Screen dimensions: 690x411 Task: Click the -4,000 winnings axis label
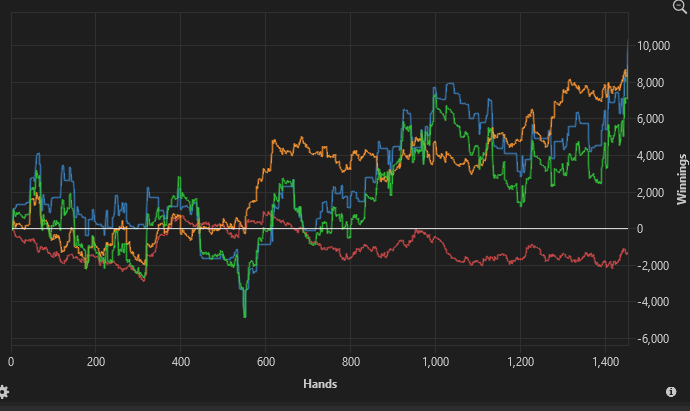(653, 302)
